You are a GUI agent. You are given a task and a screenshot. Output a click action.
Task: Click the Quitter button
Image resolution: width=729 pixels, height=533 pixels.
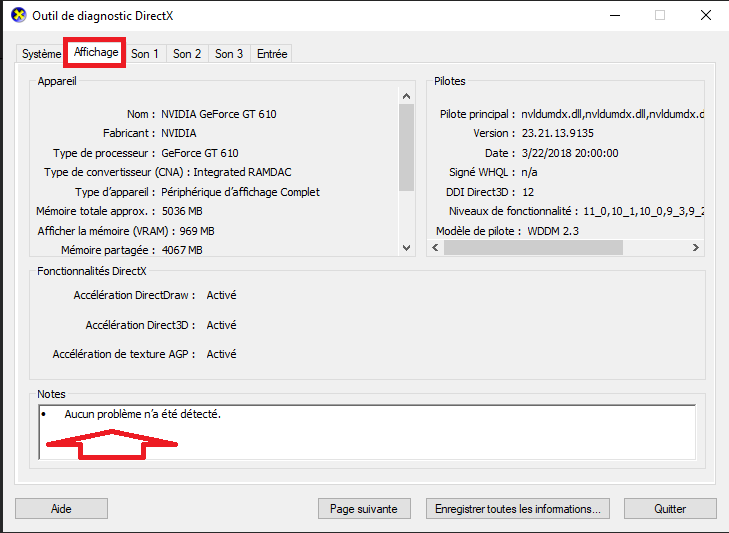tap(670, 509)
